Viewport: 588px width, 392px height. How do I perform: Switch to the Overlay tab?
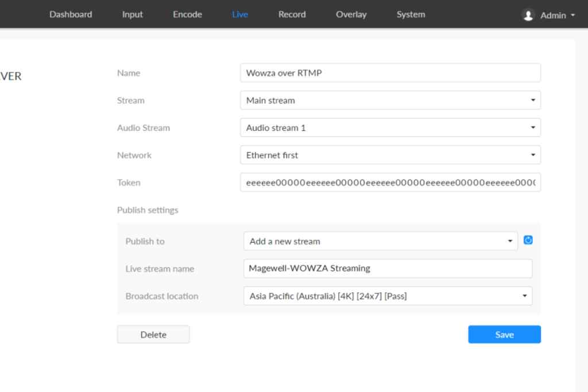351,14
